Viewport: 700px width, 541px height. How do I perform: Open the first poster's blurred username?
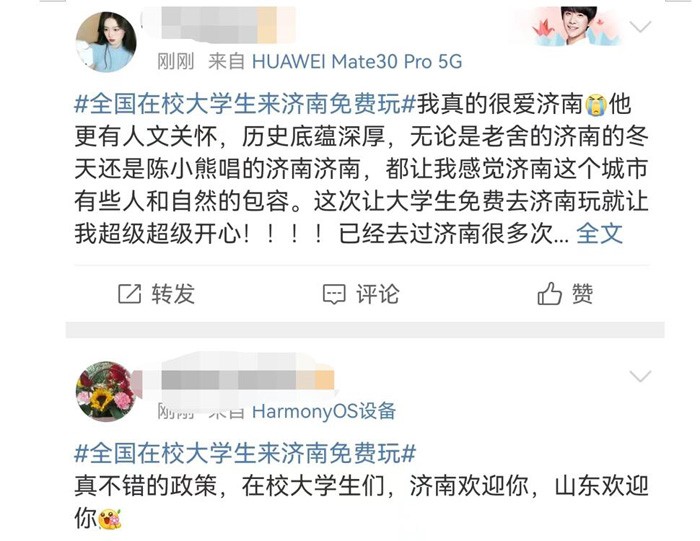219,25
